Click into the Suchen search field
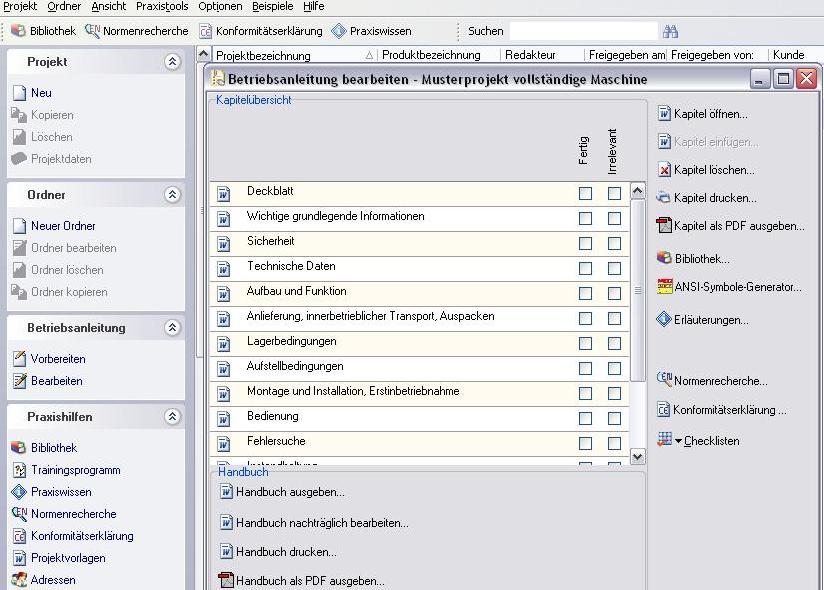The height and width of the screenshot is (590, 824). [583, 31]
